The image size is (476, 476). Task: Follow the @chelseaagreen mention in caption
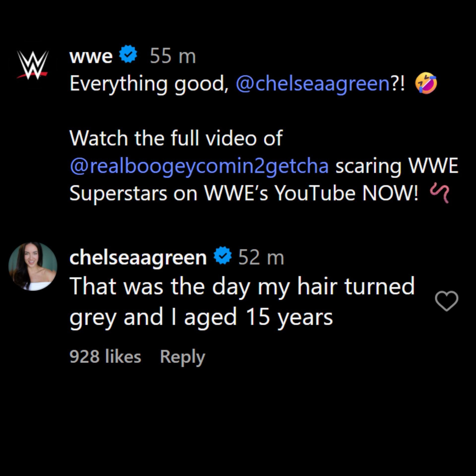click(313, 84)
